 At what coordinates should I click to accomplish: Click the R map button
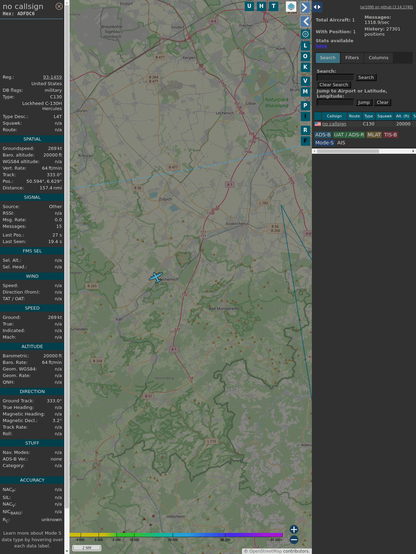305,130
